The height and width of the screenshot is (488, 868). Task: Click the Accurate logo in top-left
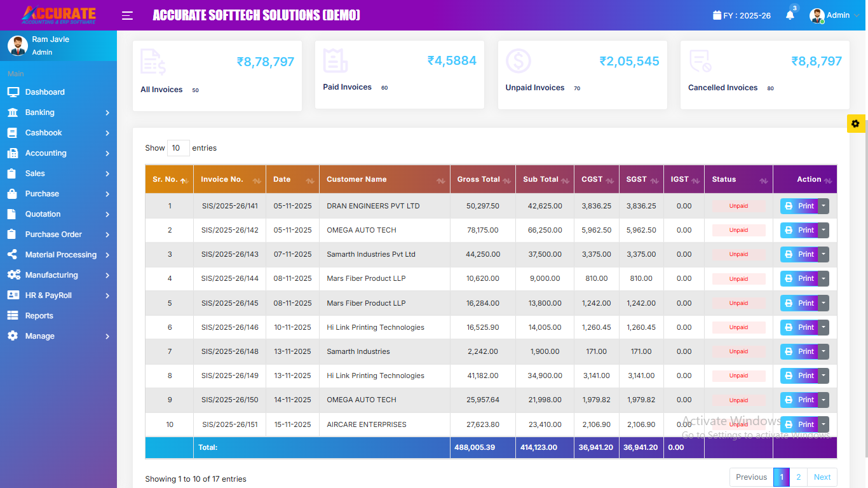(x=58, y=15)
